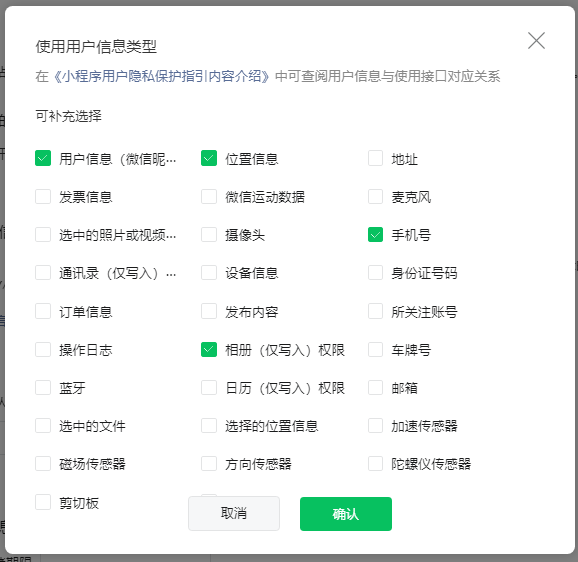Tick the 设备信息 checkbox

209,273
